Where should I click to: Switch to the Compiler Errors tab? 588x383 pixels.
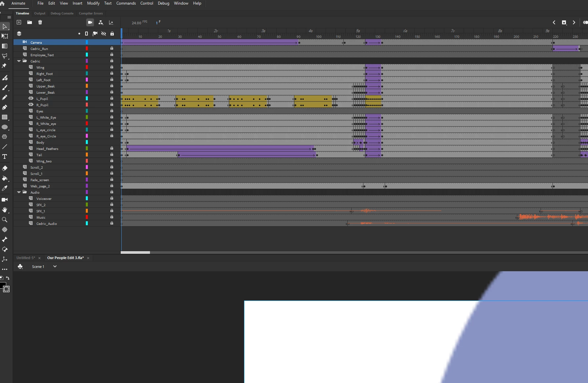[91, 13]
